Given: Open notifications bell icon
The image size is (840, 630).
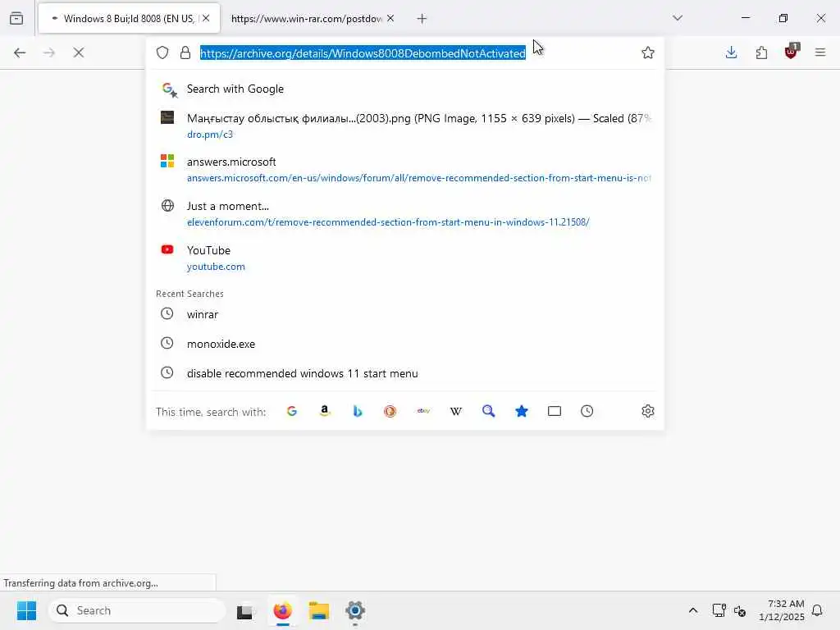Looking at the screenshot, I should coord(817,610).
